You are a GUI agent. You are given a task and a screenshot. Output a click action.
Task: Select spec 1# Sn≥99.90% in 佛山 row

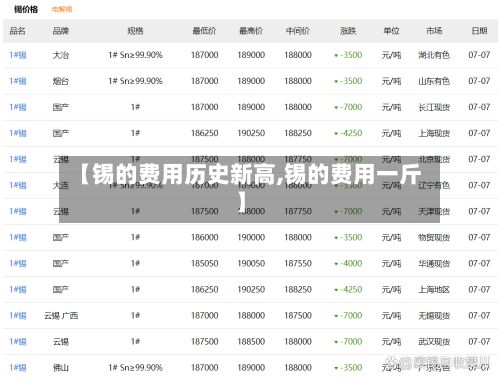[x=135, y=367]
